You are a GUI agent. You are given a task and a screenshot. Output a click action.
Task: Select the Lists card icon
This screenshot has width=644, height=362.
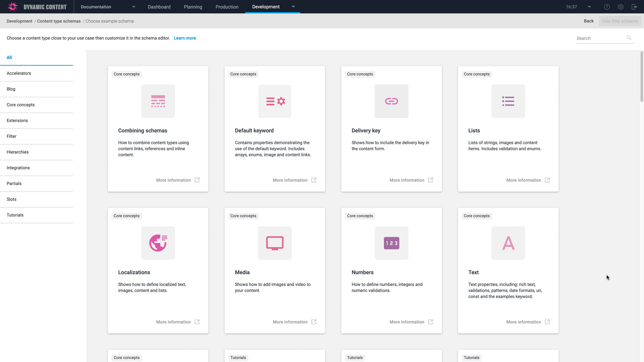pos(508,101)
